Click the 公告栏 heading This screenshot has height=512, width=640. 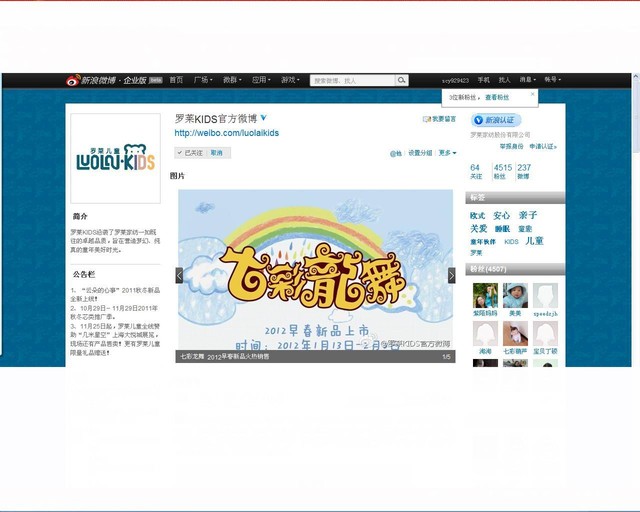(84, 275)
